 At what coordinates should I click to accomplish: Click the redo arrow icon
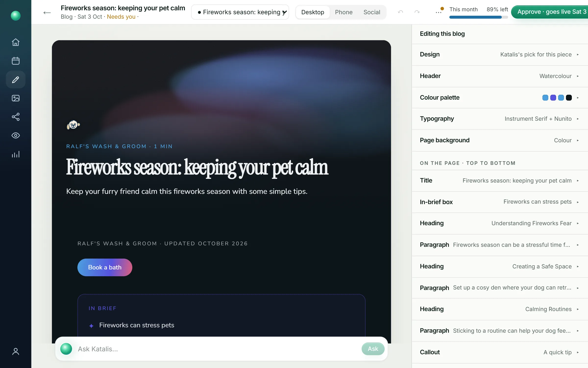[x=417, y=12]
